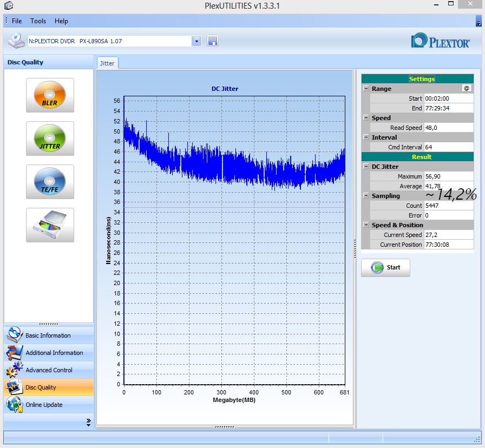Screen dimensions: 485x448
Task: Click the drive scanner icon below TE/FE
Action: [x=50, y=225]
